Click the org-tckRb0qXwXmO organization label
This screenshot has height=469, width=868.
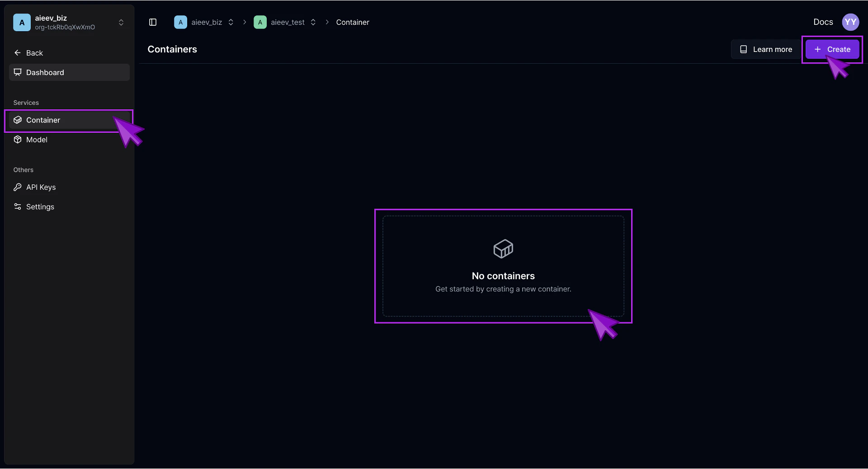coord(65,27)
